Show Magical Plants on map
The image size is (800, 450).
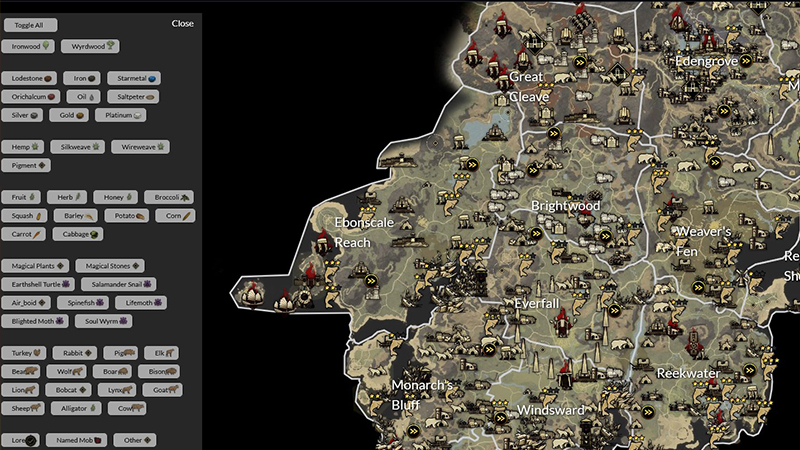[35, 266]
